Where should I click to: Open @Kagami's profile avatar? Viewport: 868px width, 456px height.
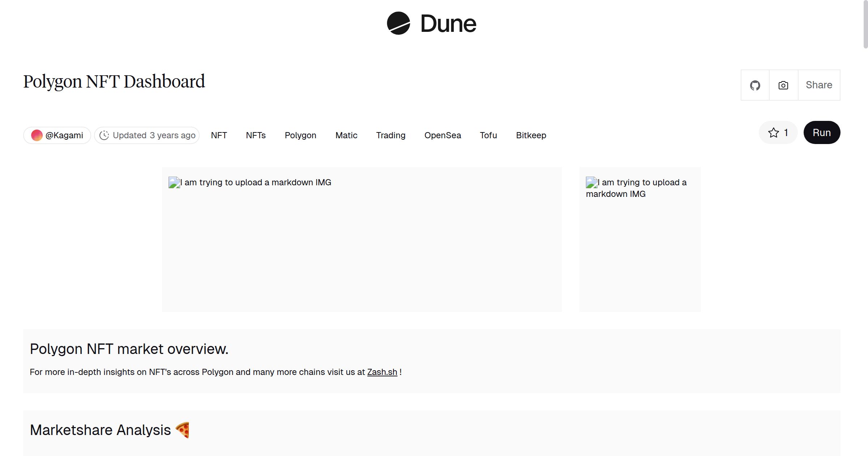37,135
